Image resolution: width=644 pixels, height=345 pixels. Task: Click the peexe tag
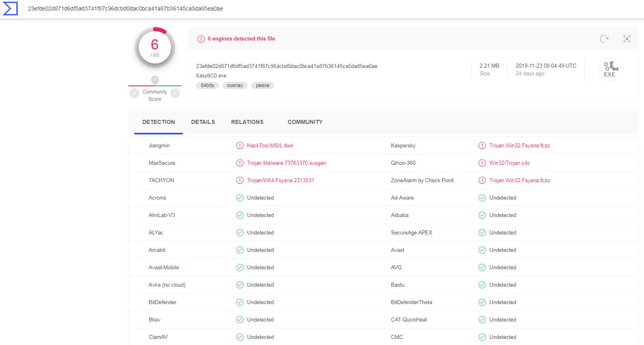coord(263,85)
